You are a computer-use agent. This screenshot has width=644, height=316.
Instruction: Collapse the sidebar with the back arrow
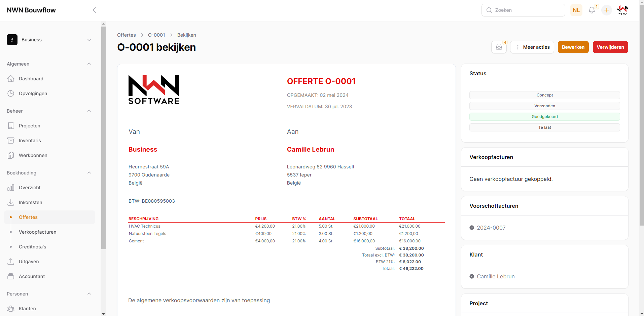[x=94, y=10]
